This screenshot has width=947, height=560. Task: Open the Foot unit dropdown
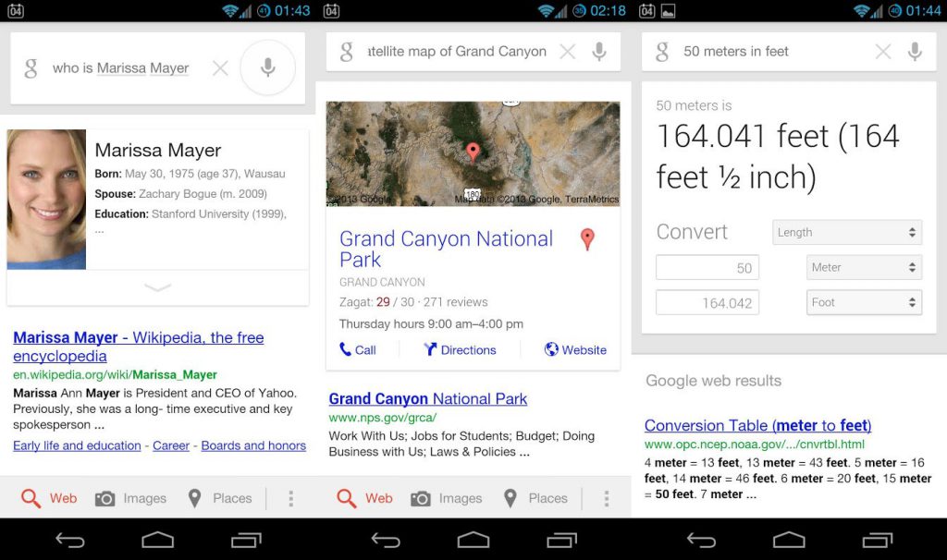tap(864, 302)
